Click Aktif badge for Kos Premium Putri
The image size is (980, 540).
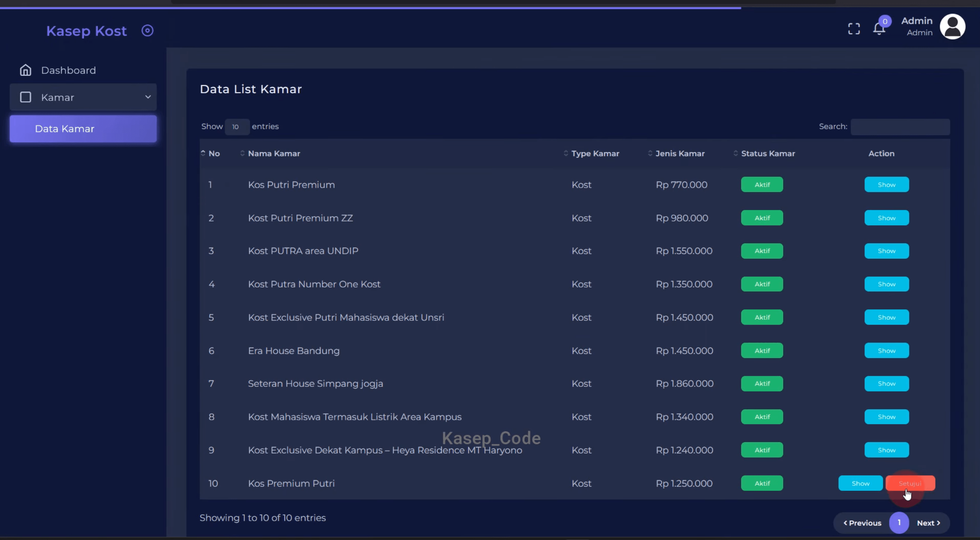[762, 483]
